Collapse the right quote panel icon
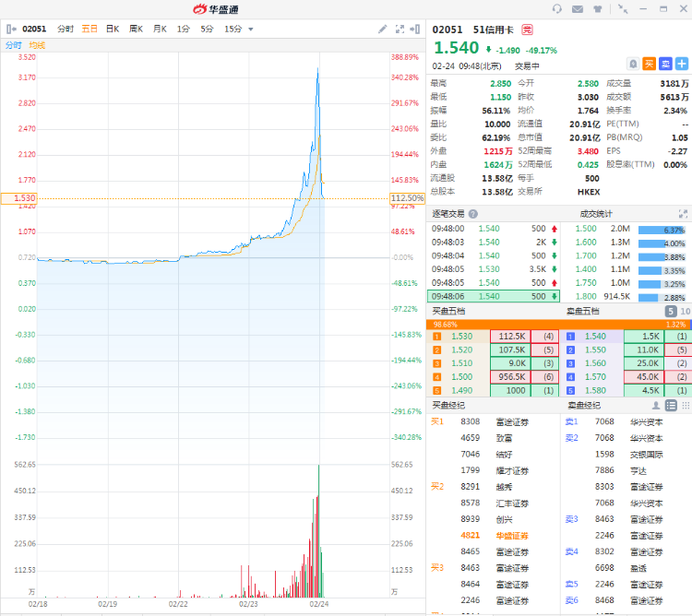 click(415, 30)
